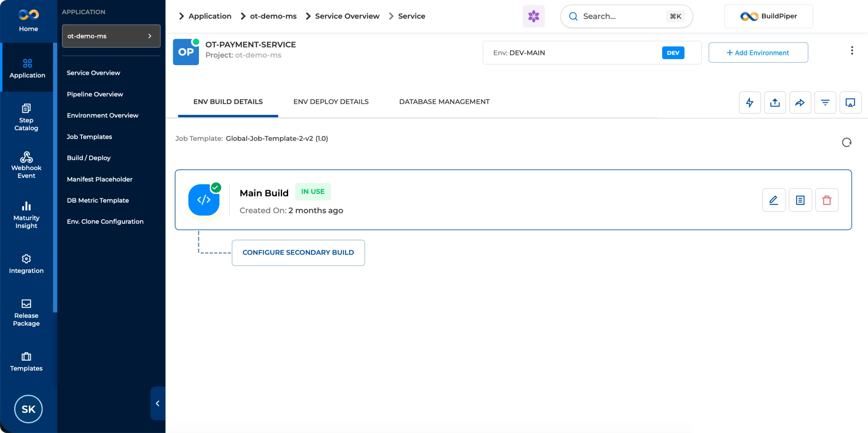The image size is (868, 433).
Task: Focus the Search field
Action: [x=626, y=16]
